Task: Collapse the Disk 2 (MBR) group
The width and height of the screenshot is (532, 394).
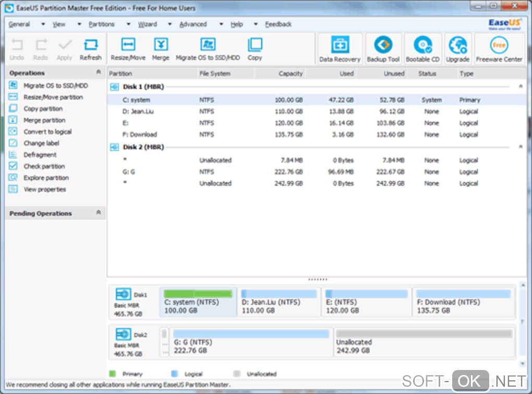Action: click(521, 147)
